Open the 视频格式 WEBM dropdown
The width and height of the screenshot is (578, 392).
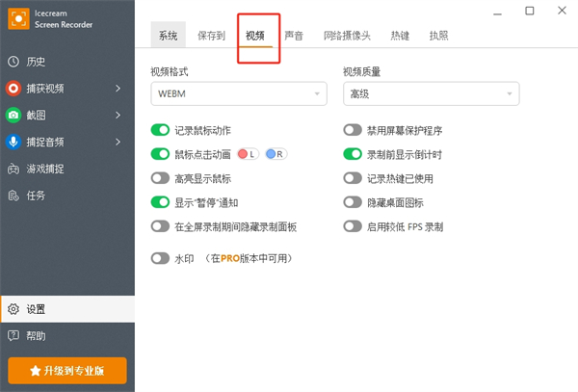(x=237, y=93)
